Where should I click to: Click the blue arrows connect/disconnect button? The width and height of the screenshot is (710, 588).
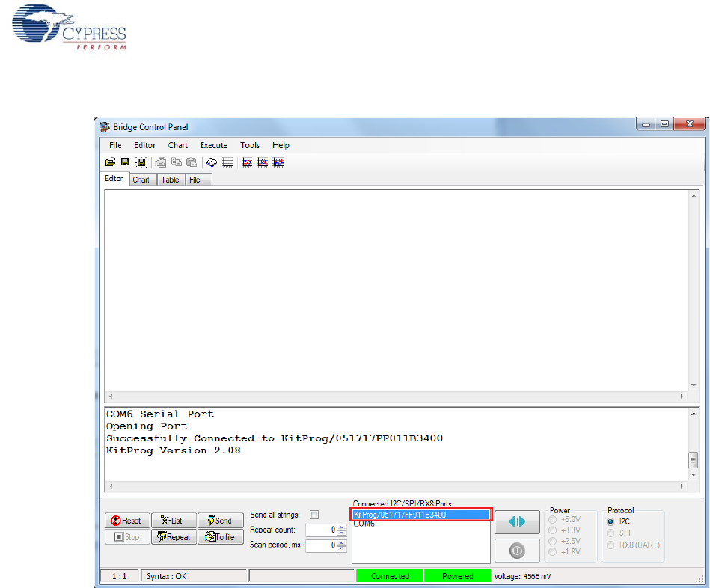(x=517, y=522)
